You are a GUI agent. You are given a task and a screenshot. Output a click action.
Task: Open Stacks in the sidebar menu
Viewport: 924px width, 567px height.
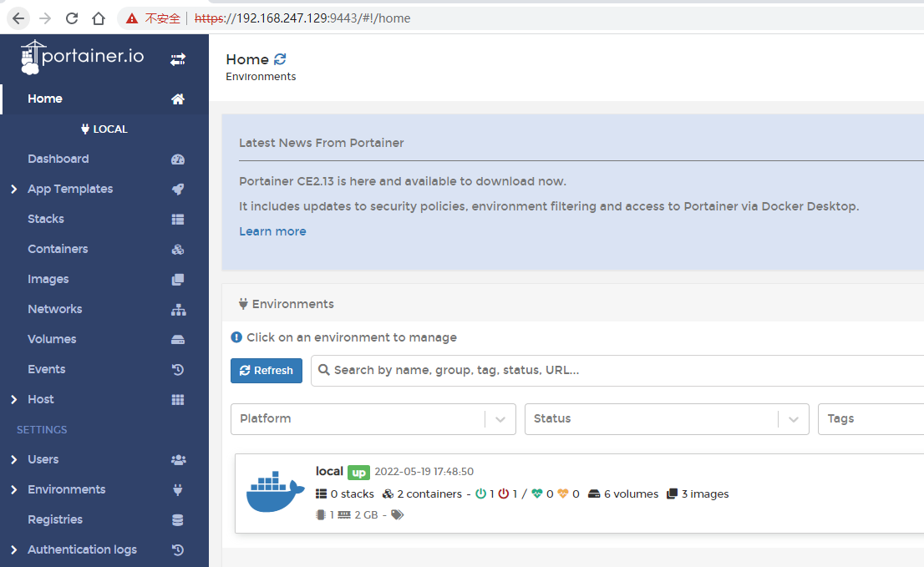pos(46,219)
